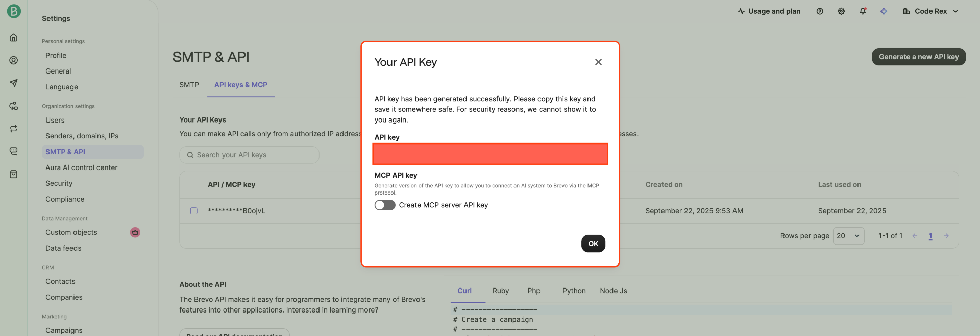Expand the Code Rex account dropdown
The height and width of the screenshot is (336, 980).
931,11
